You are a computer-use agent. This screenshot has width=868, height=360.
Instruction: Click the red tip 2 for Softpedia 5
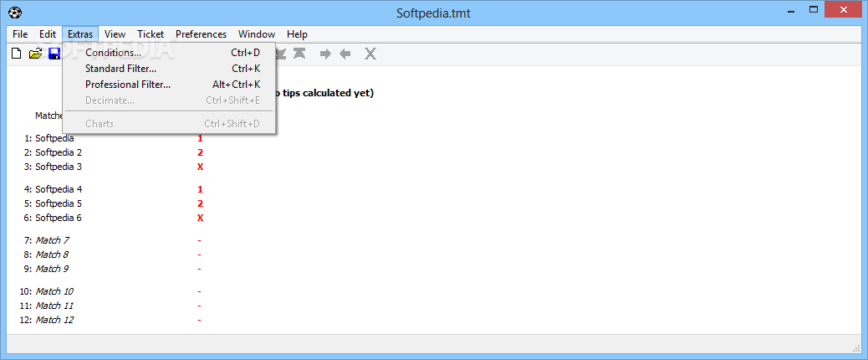click(x=200, y=203)
